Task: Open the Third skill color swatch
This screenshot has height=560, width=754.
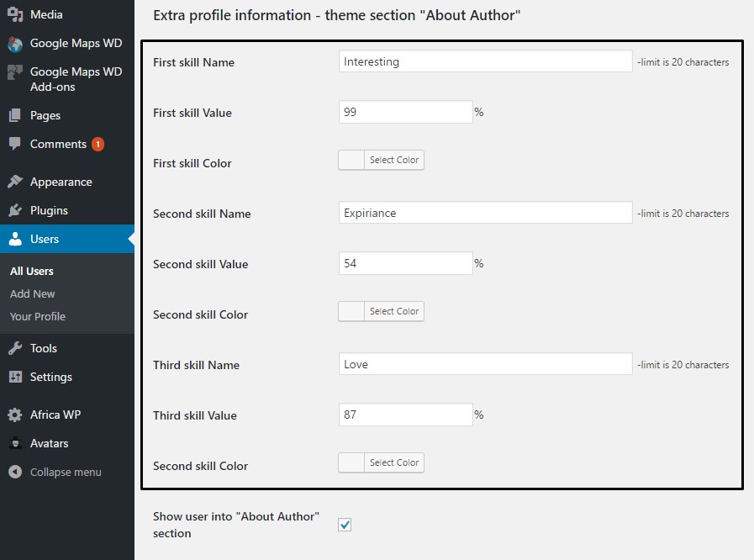Action: tap(351, 462)
